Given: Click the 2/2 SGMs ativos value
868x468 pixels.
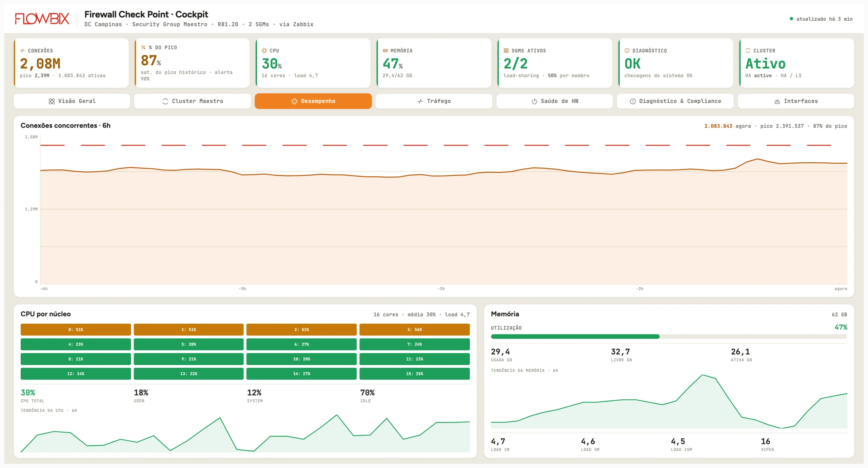Looking at the screenshot, I should 515,64.
